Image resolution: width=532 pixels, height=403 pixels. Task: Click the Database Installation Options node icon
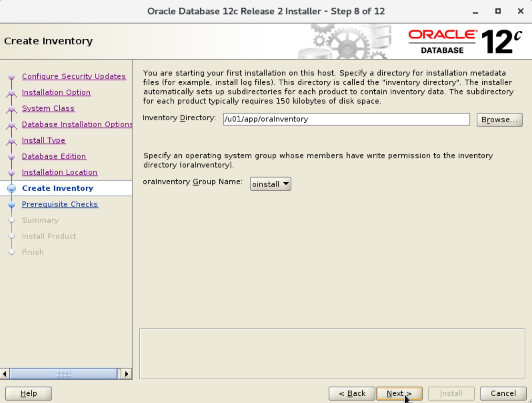tap(12, 125)
